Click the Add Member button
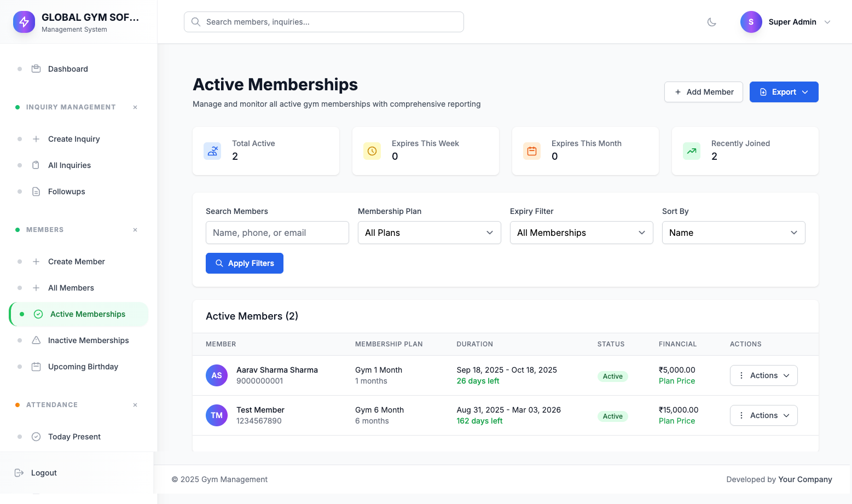The height and width of the screenshot is (504, 852). (x=704, y=91)
